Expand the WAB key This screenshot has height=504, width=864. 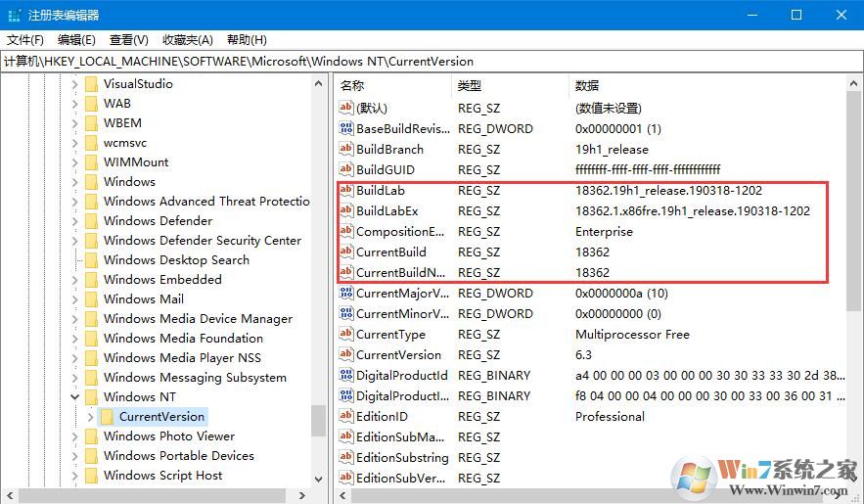pyautogui.click(x=75, y=104)
